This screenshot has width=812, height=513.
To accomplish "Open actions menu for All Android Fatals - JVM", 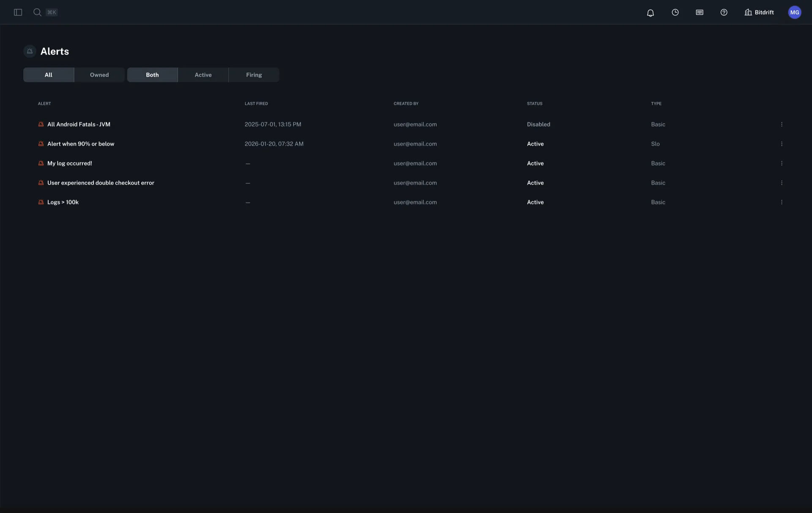I will (x=782, y=124).
